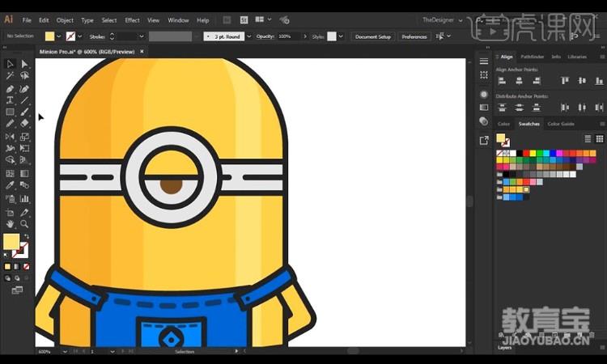Select the Column Graph tool
607x364 pixels.
(x=24, y=199)
